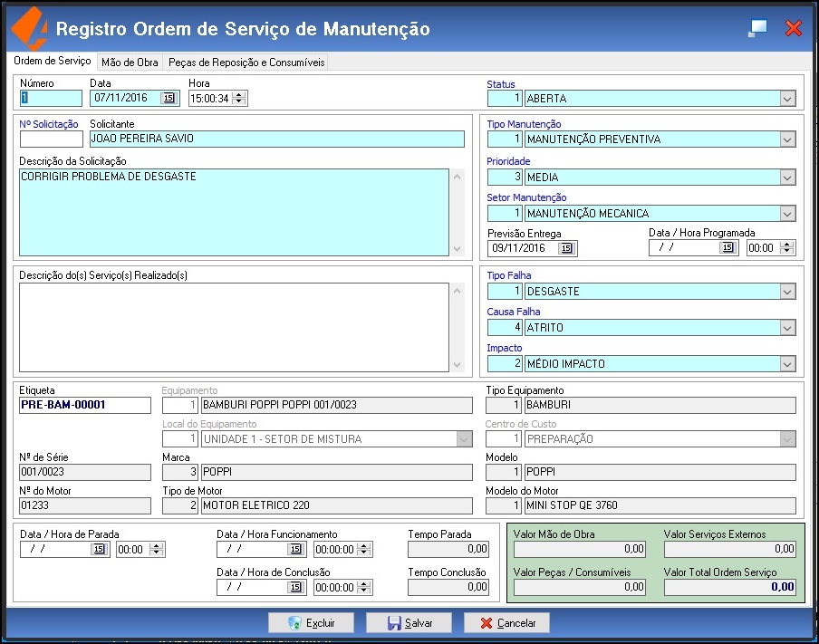819x644 pixels.
Task: Adjust the Hora time spinner
Action: pyautogui.click(x=238, y=98)
